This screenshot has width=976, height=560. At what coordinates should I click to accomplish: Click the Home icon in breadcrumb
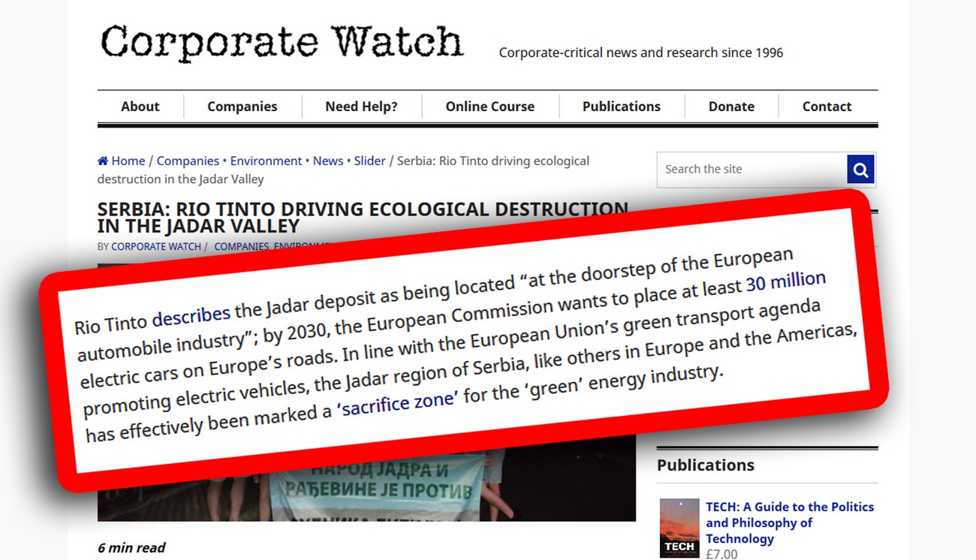103,161
